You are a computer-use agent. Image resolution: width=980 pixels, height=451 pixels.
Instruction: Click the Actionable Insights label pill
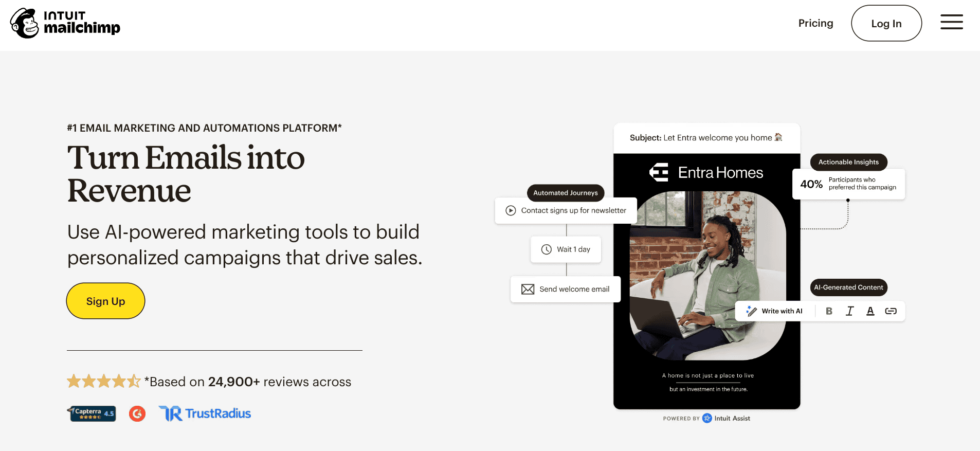click(848, 162)
